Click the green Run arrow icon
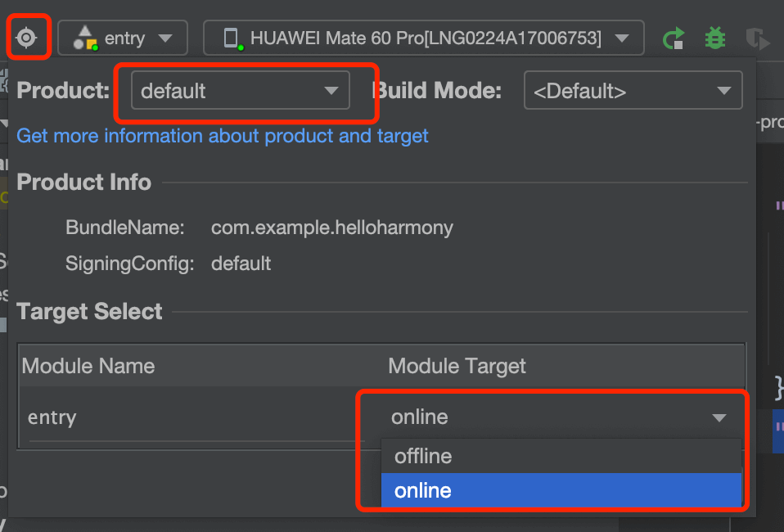This screenshot has height=532, width=784. 674,38
